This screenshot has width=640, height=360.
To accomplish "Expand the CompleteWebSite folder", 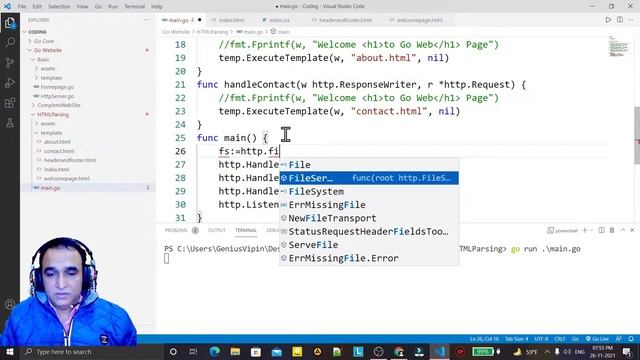I will pos(59,105).
